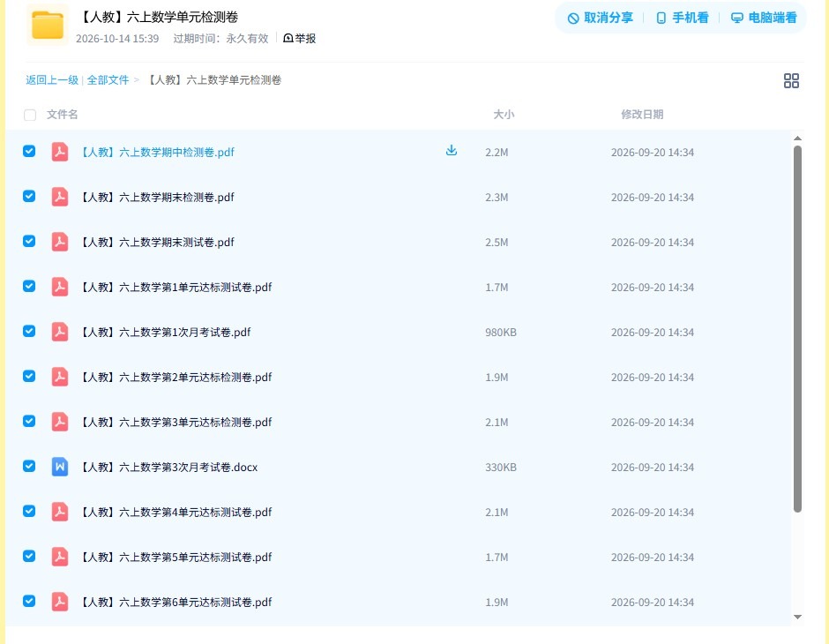Uncheck the 期中检测卷.pdf checkbox
This screenshot has width=829, height=644.
point(29,151)
